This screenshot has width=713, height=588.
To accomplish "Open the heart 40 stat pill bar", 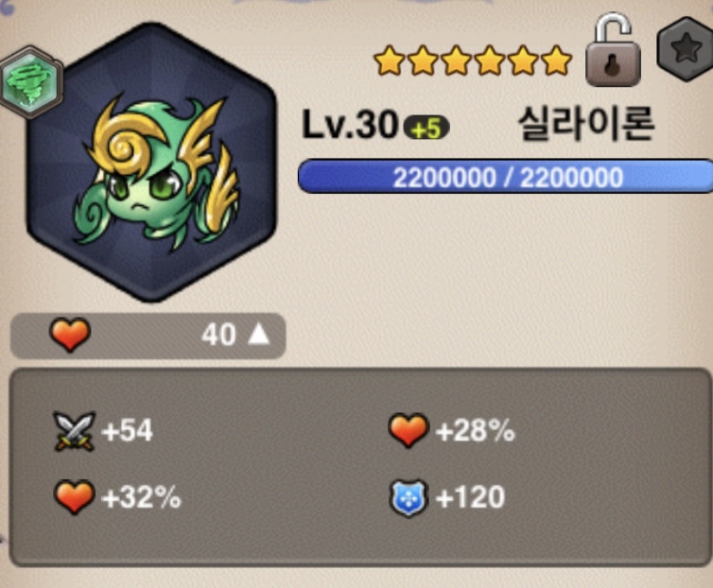I will click(148, 336).
